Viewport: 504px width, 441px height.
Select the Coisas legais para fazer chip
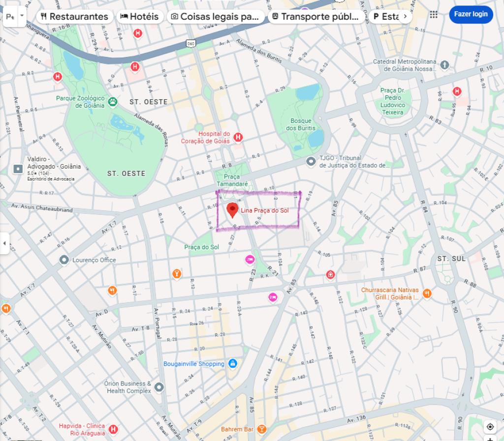[216, 16]
